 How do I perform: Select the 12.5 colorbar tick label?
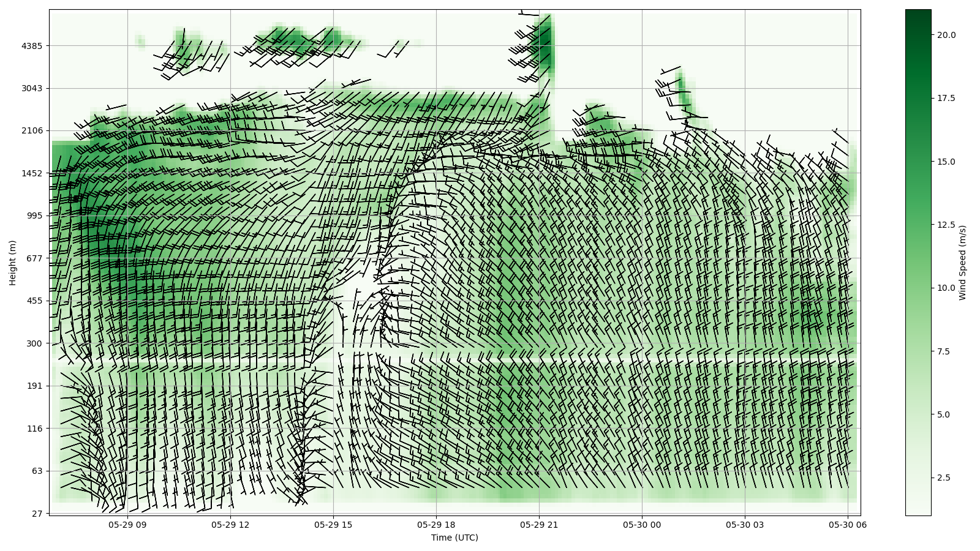(946, 225)
